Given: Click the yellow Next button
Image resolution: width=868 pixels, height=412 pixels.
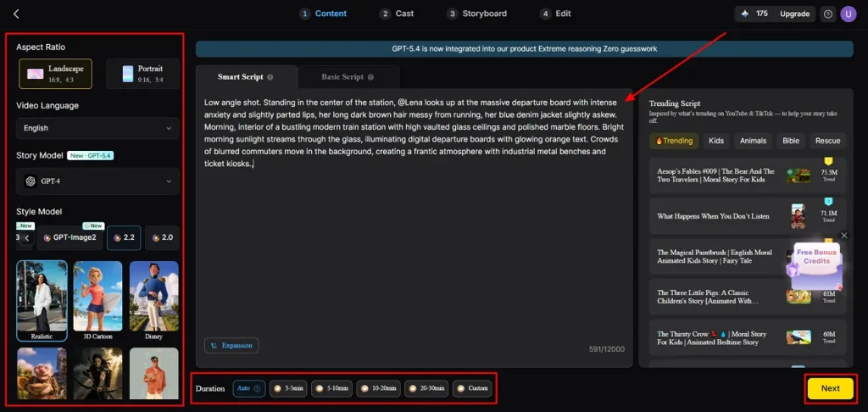Looking at the screenshot, I should 831,388.
